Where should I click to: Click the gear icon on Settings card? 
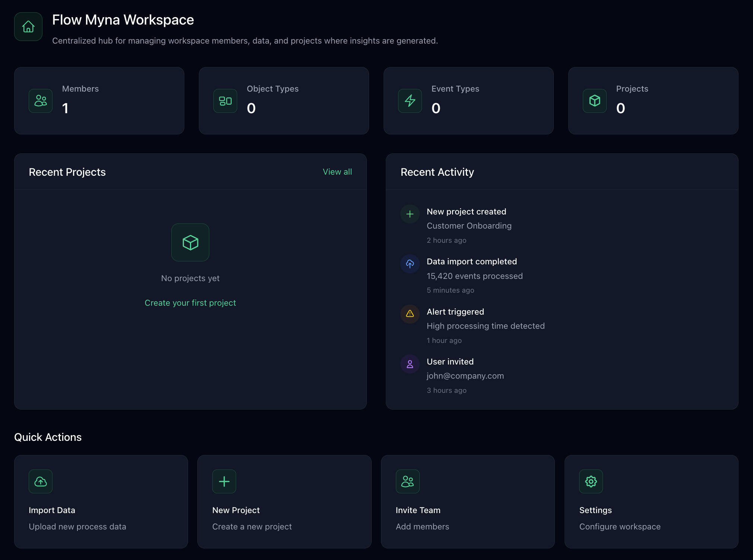click(591, 481)
